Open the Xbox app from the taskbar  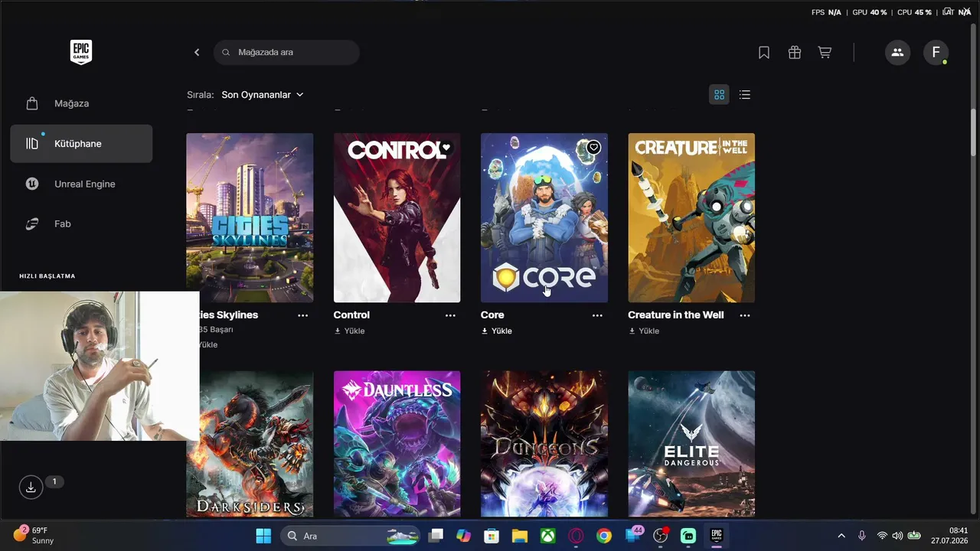pos(548,536)
